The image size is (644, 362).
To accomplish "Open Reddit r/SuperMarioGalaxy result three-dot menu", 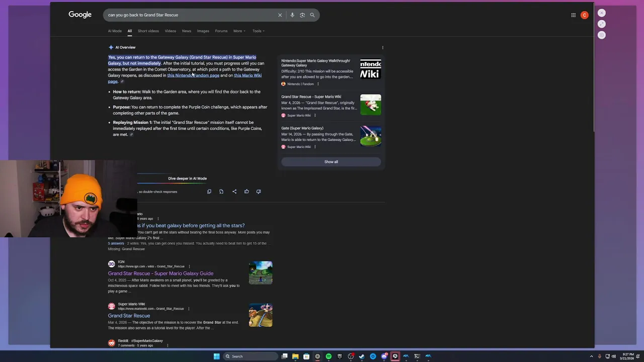I will 167,345.
